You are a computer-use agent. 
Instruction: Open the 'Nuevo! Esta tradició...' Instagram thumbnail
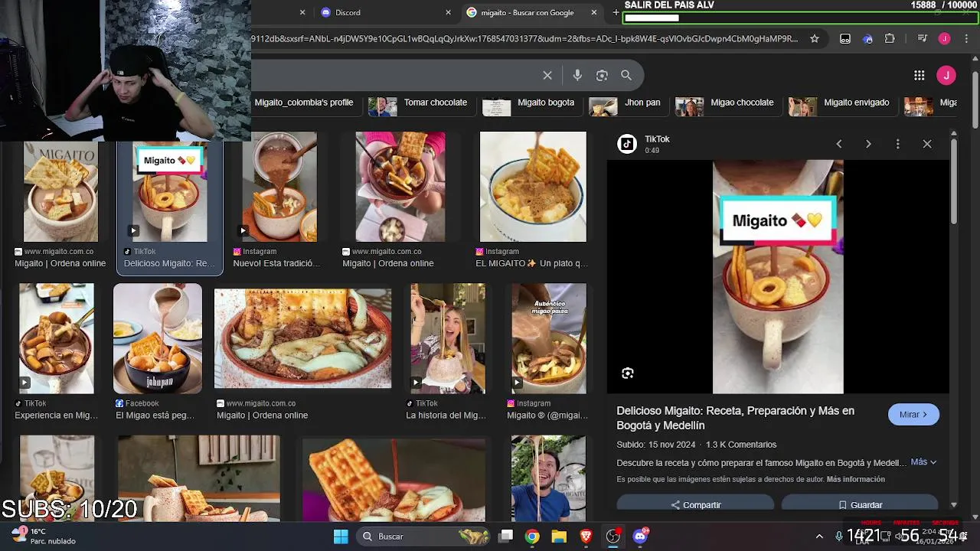click(x=279, y=187)
